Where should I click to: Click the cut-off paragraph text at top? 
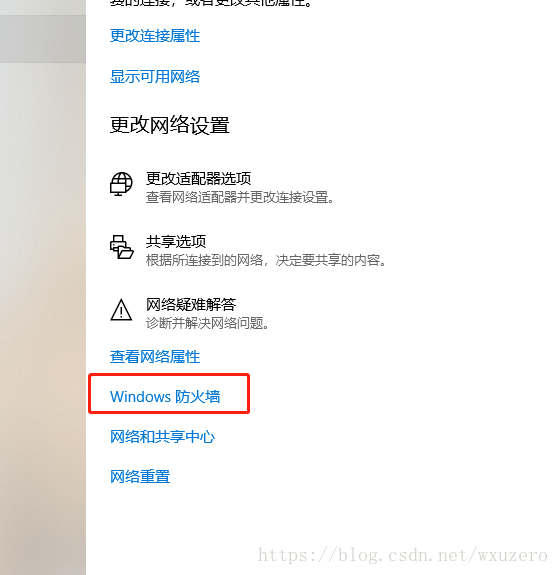pyautogui.click(x=211, y=3)
